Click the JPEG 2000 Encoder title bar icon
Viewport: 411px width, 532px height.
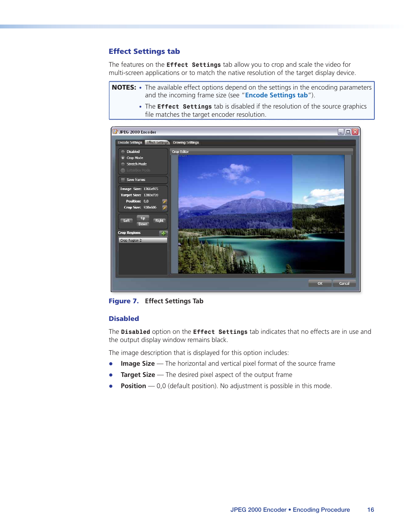point(115,132)
